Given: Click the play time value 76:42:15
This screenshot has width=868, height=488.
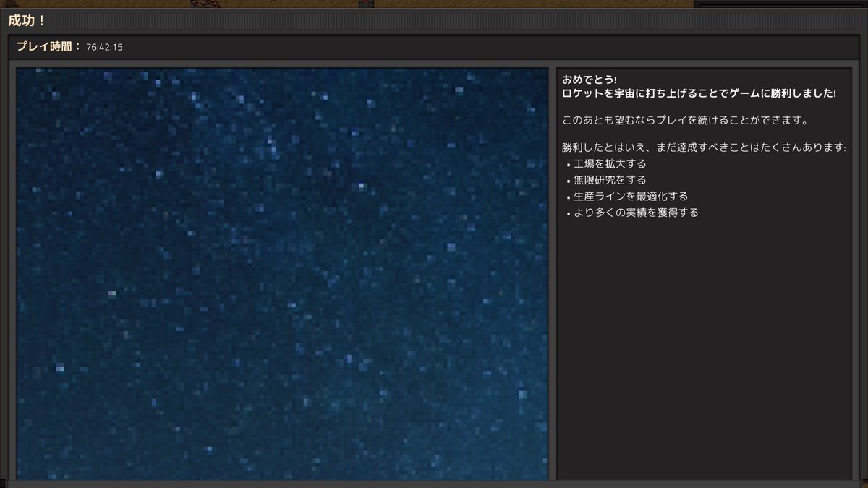Looking at the screenshot, I should [x=104, y=48].
